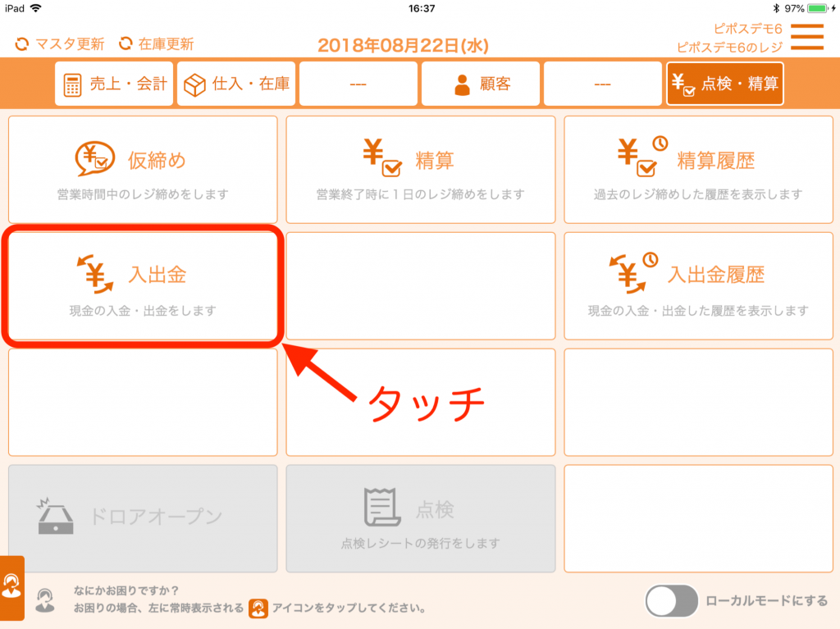Click the 在庫更新 text

click(166, 44)
